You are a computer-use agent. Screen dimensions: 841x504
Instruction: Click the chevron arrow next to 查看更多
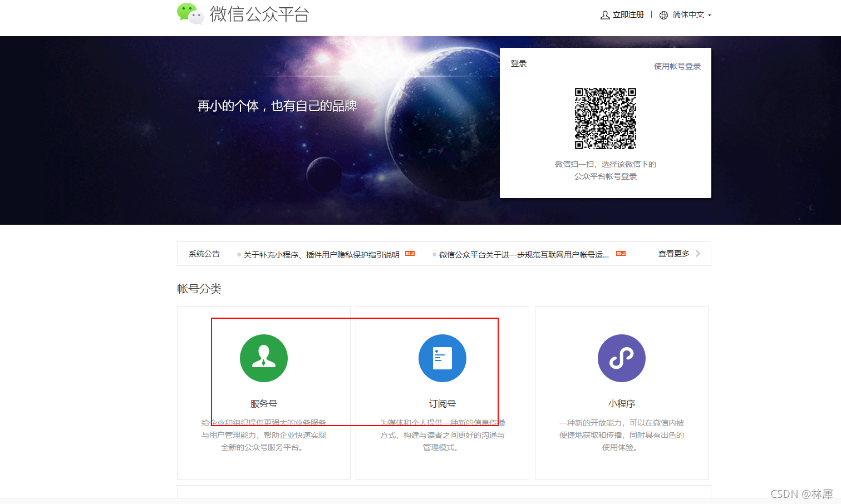tap(698, 254)
